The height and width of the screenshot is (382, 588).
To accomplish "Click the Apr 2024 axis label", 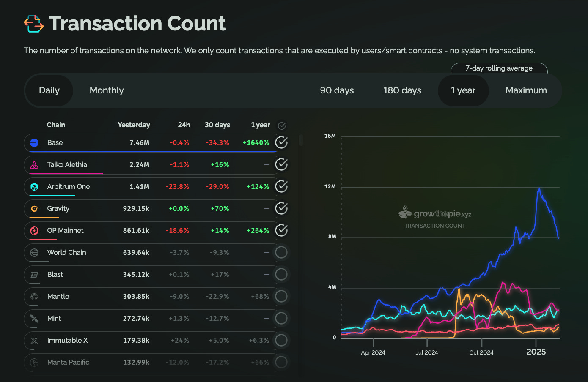I will pos(373,352).
